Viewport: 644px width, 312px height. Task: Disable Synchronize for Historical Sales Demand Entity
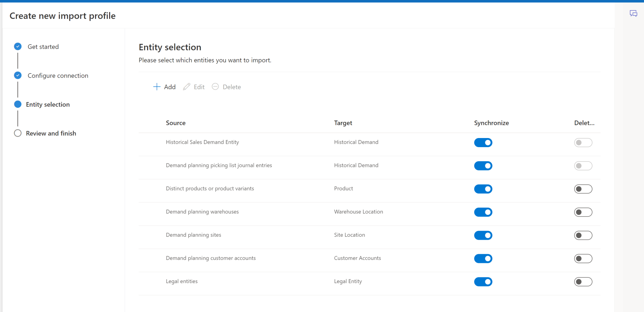point(483,142)
